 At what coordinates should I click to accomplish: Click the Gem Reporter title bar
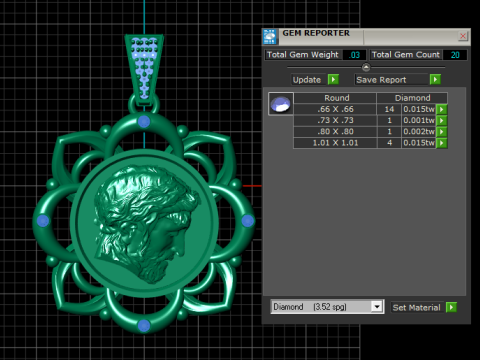click(367, 37)
